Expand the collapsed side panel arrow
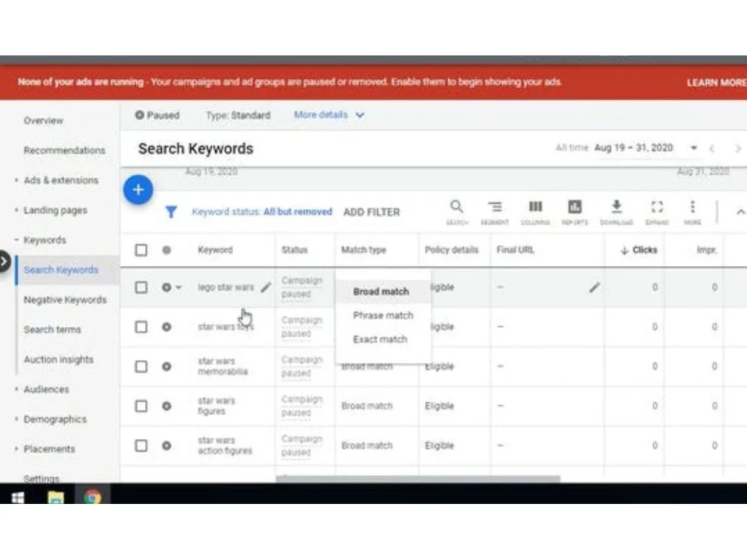Screen dimensions: 747x560 [x=4, y=261]
